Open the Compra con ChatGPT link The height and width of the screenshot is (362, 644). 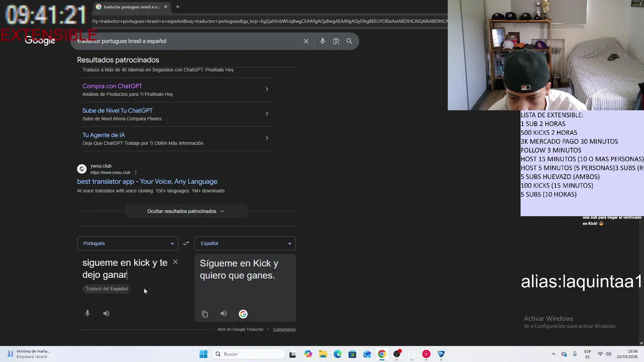pos(112,86)
